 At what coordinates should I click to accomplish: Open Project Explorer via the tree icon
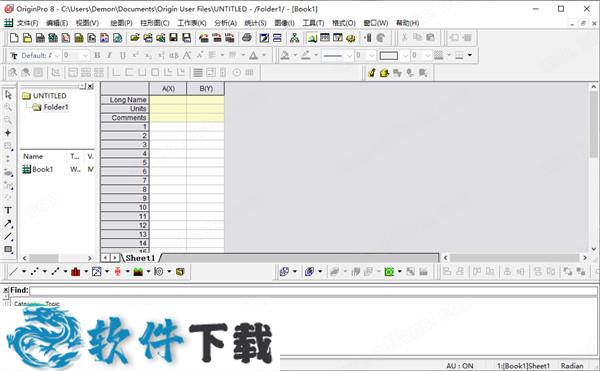[x=295, y=38]
